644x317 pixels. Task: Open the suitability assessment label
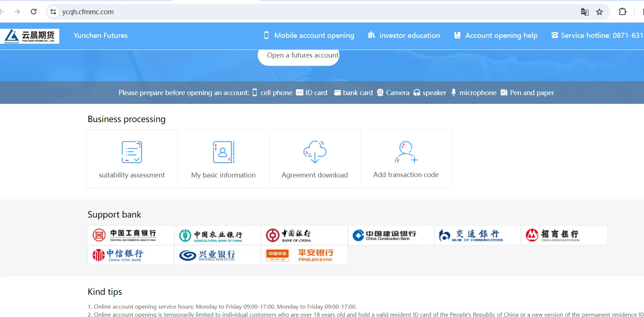pyautogui.click(x=132, y=175)
